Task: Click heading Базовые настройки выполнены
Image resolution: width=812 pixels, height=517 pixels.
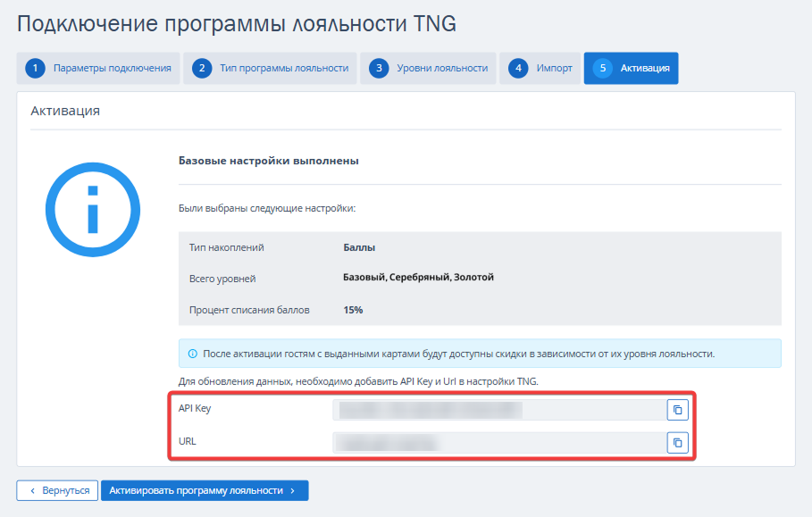Action: pos(269,161)
